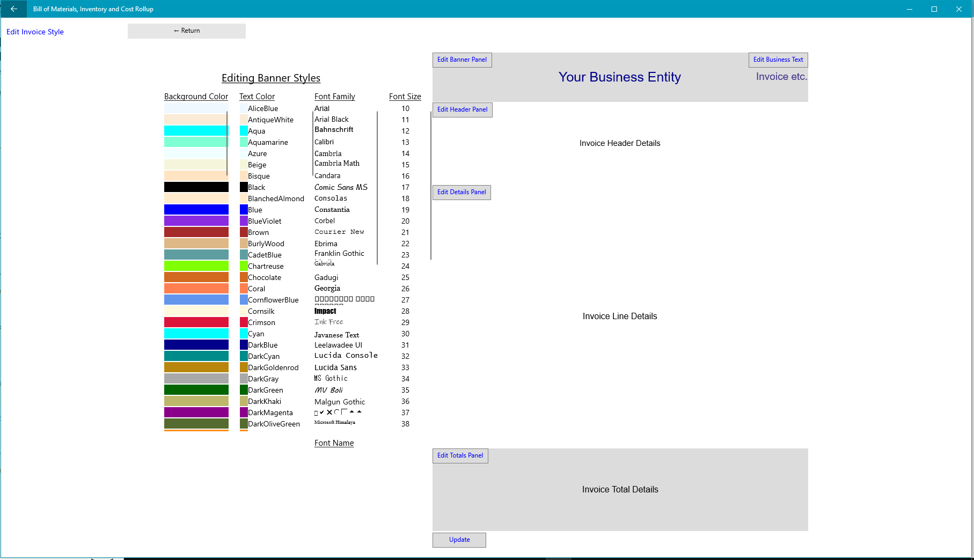Select text color BlueViolet
This screenshot has height=560, width=974.
[265, 221]
